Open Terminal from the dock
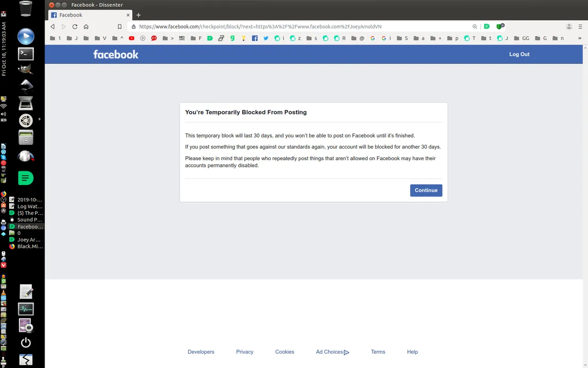The width and height of the screenshot is (588, 368). point(26,54)
